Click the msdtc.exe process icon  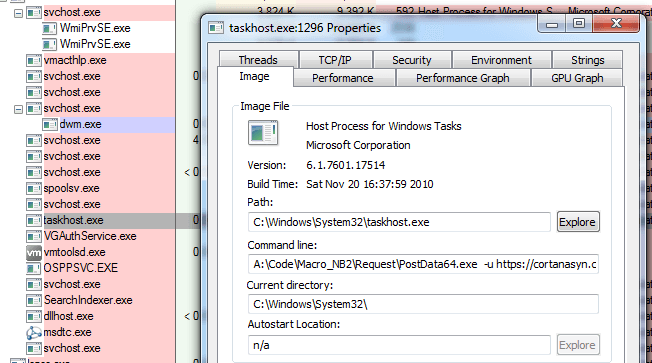point(34,333)
